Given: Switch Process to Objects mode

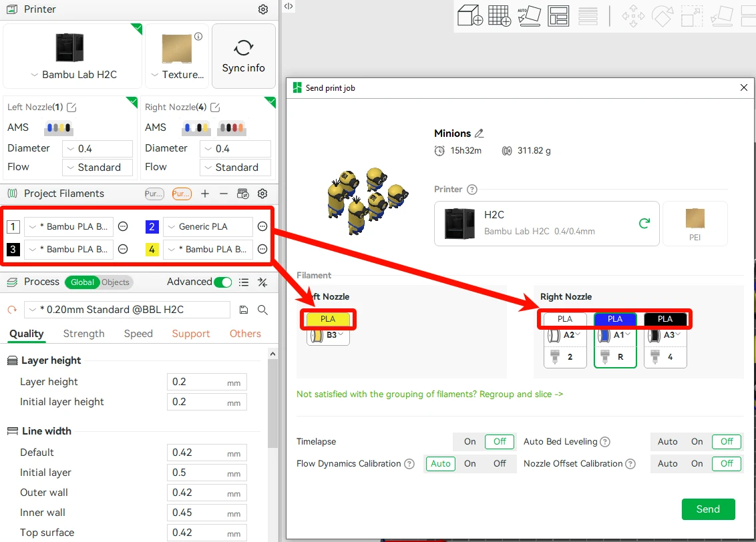Looking at the screenshot, I should (116, 282).
